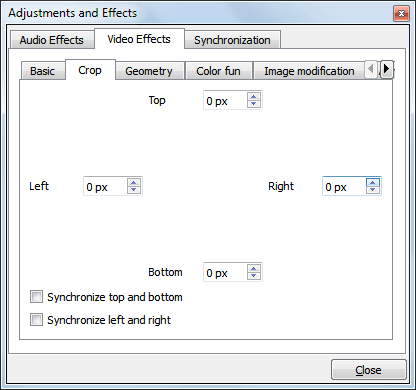Select the Basic video effects tab

42,71
